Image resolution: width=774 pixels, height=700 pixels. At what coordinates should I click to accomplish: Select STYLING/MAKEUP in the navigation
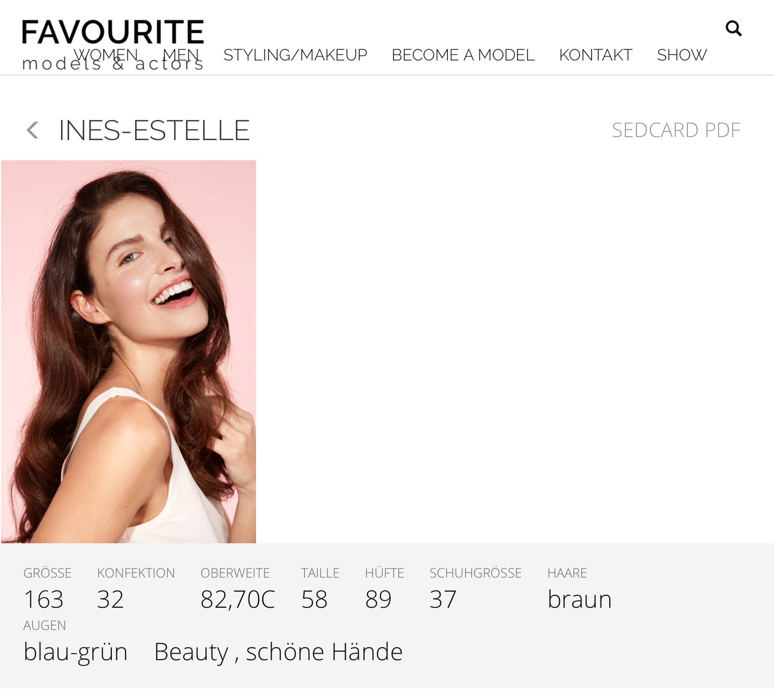tap(295, 55)
